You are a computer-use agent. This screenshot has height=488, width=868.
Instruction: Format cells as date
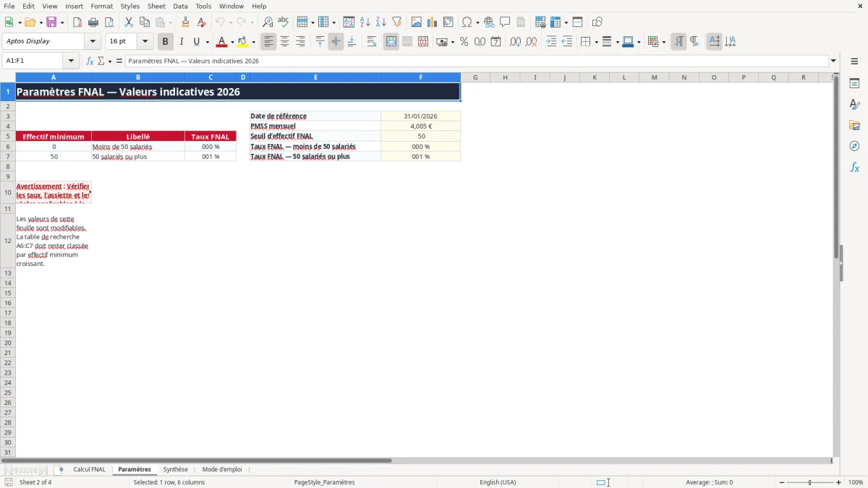point(495,42)
